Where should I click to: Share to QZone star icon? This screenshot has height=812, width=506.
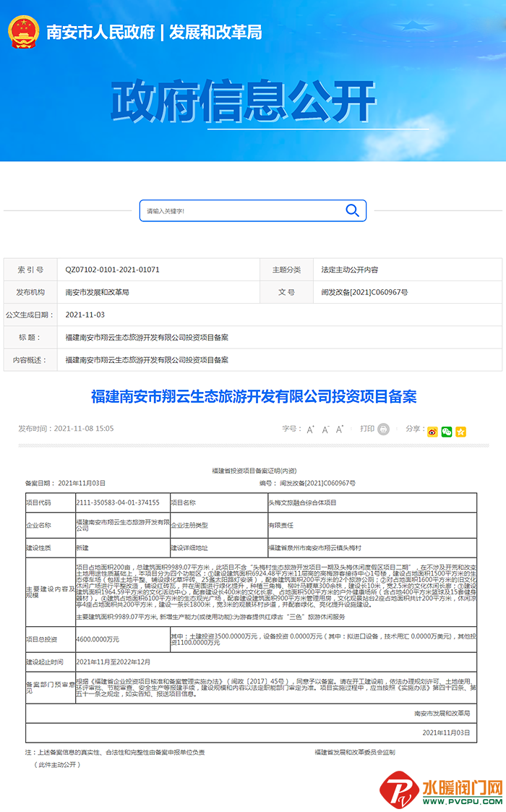pos(460,432)
